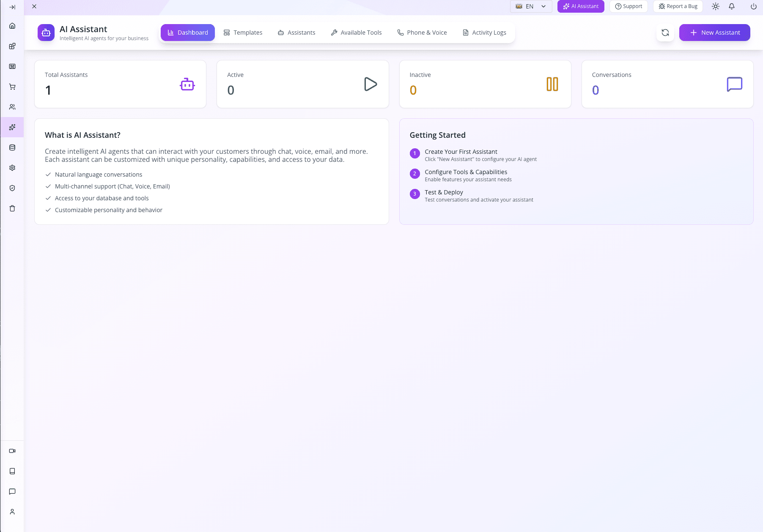Open the trash icon in sidebar
The height and width of the screenshot is (532, 763).
click(x=12, y=208)
